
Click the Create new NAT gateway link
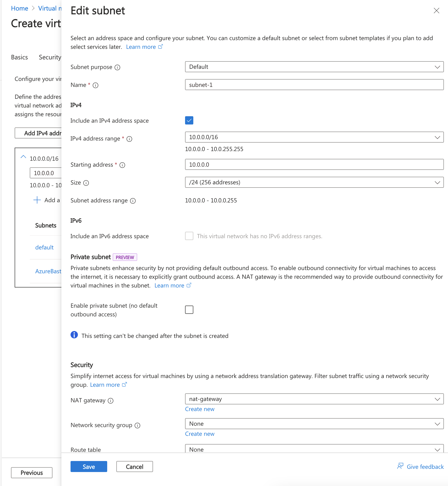200,409
